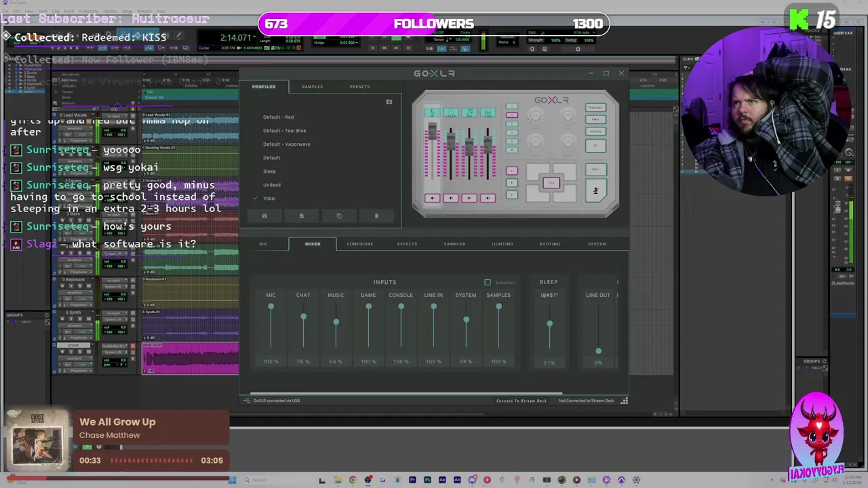
Task: Click the USB connection status icon
Action: point(248,401)
